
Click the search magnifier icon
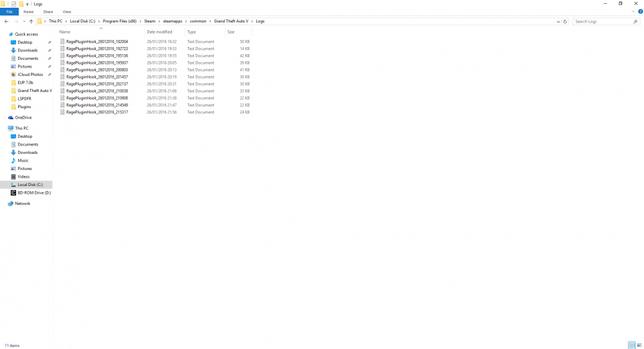(636, 21)
